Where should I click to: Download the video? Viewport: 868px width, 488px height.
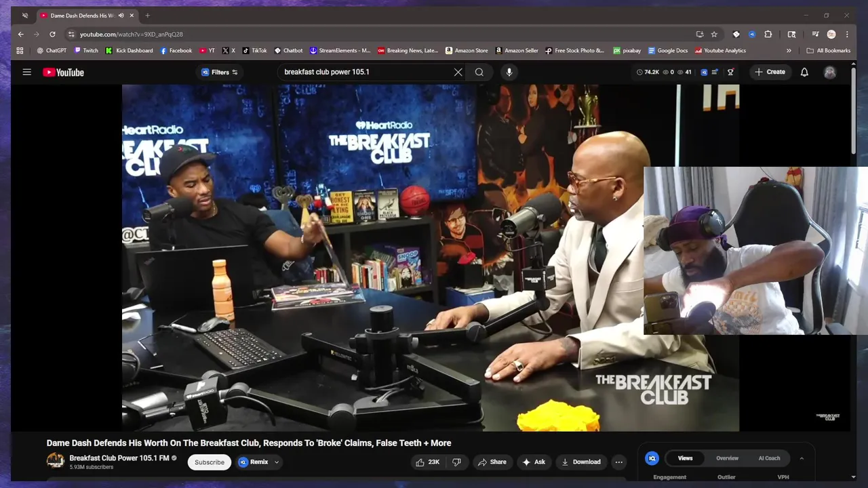click(581, 462)
